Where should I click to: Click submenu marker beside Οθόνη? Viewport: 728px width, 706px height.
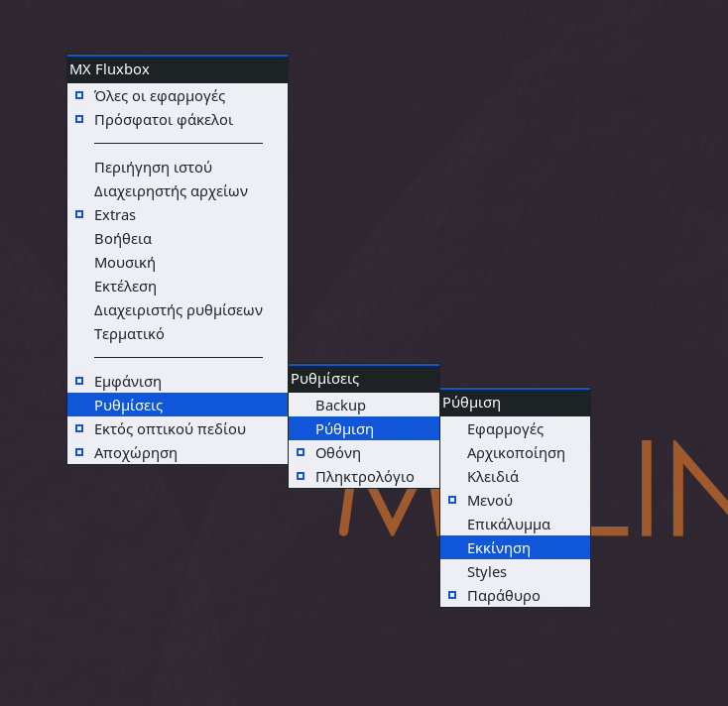pos(301,452)
